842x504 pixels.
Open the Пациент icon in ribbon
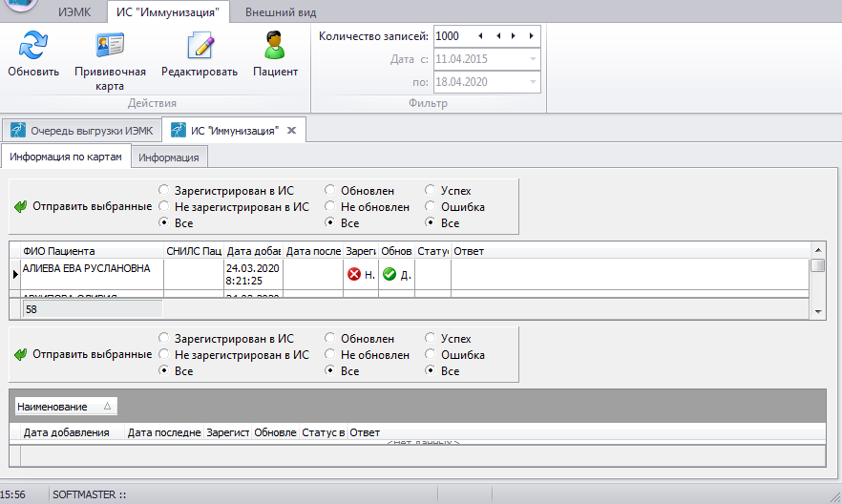coord(275,45)
